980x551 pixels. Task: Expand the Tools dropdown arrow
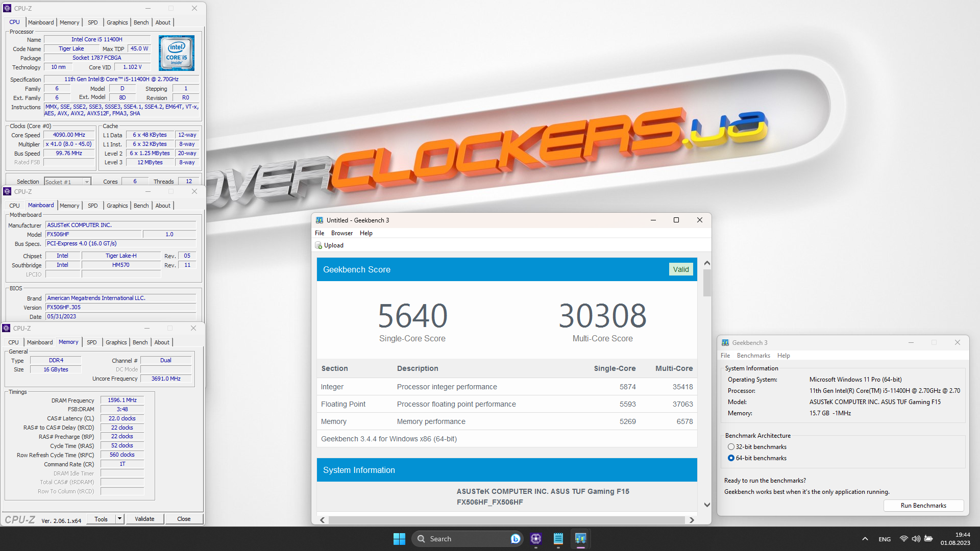click(x=119, y=519)
